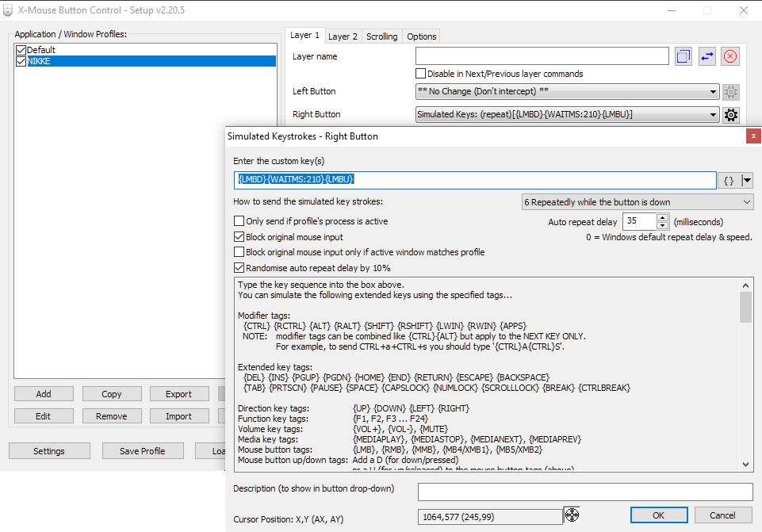Click the scroll down arrow in help text

745,465
